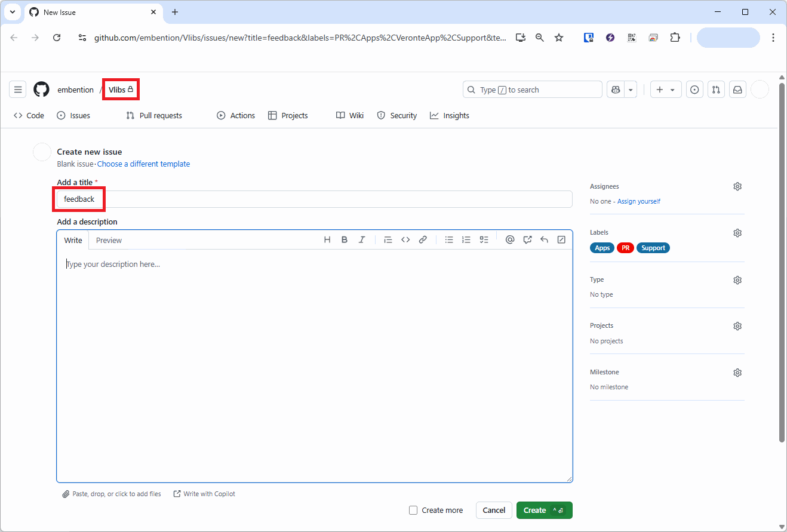This screenshot has height=532, width=787.
Task: Click Choose a different template link
Action: (143, 164)
